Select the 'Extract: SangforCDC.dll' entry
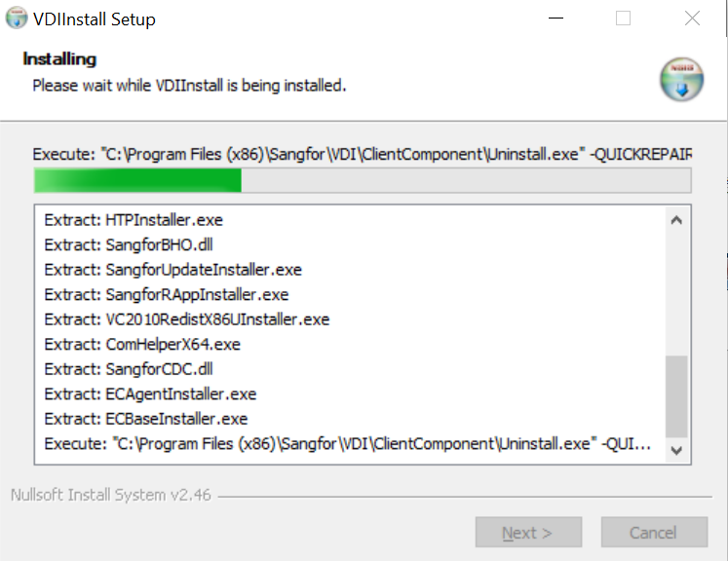This screenshot has height=561, width=728. pyautogui.click(x=129, y=369)
